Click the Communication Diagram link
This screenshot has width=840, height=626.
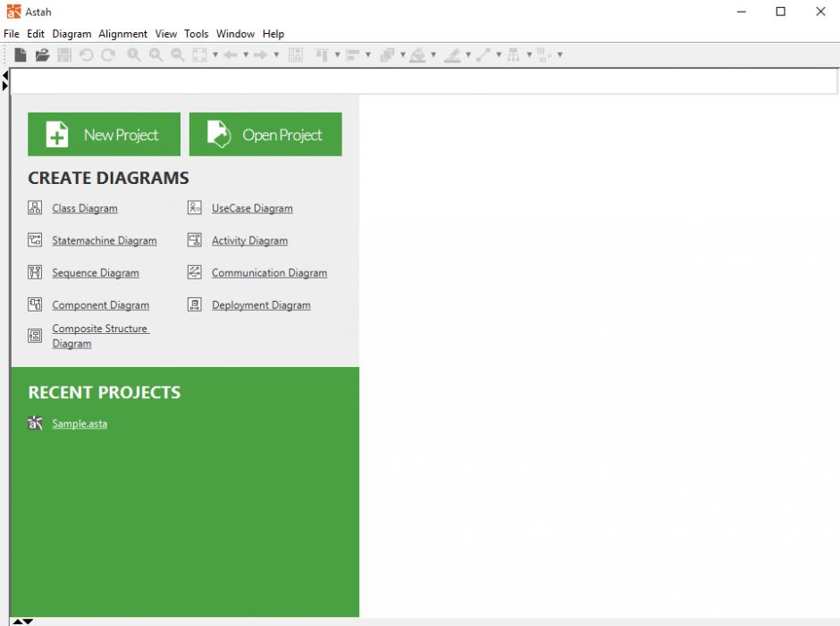270,272
